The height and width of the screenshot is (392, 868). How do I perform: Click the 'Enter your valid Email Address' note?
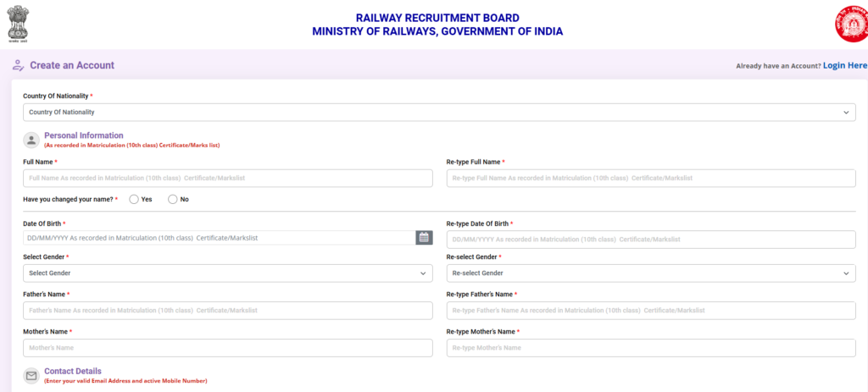tap(125, 381)
